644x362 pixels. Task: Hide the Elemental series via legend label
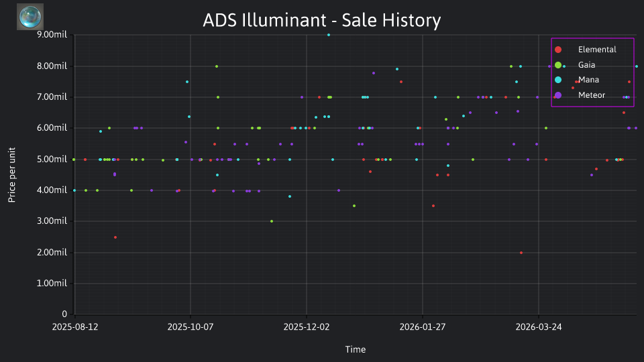tap(597, 50)
